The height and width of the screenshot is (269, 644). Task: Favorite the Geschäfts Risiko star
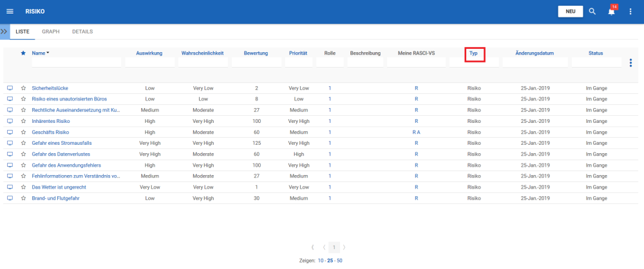23,132
